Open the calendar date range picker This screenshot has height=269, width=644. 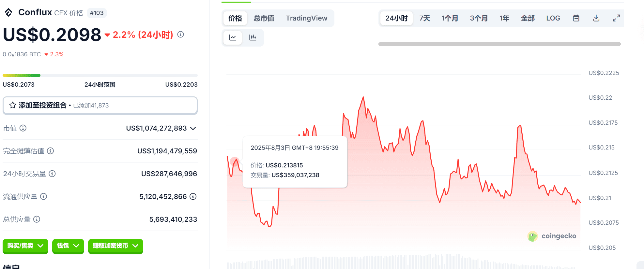(576, 18)
